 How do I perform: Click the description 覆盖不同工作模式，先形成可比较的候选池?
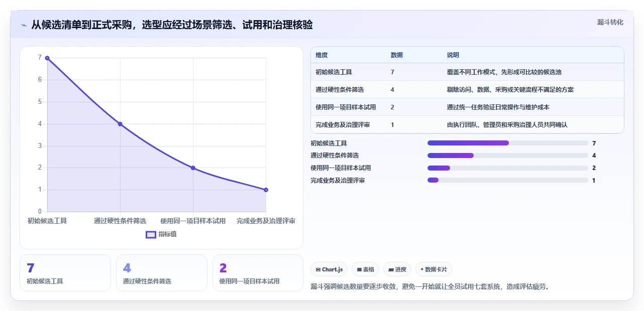pos(504,72)
